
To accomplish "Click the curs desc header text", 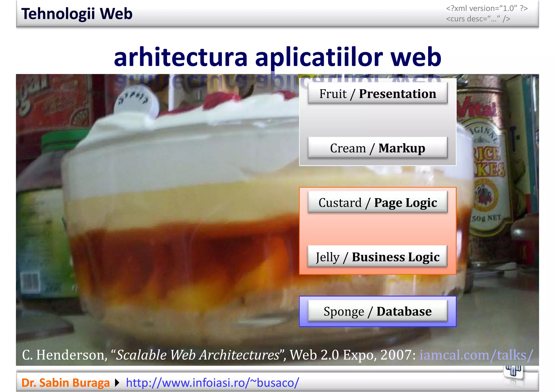I will (x=478, y=19).
